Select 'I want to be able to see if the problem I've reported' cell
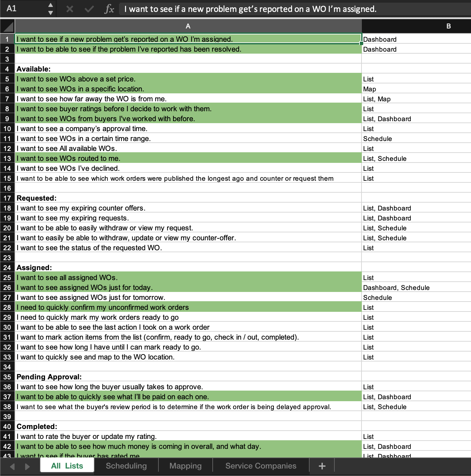The height and width of the screenshot is (476, 471). 188,49
